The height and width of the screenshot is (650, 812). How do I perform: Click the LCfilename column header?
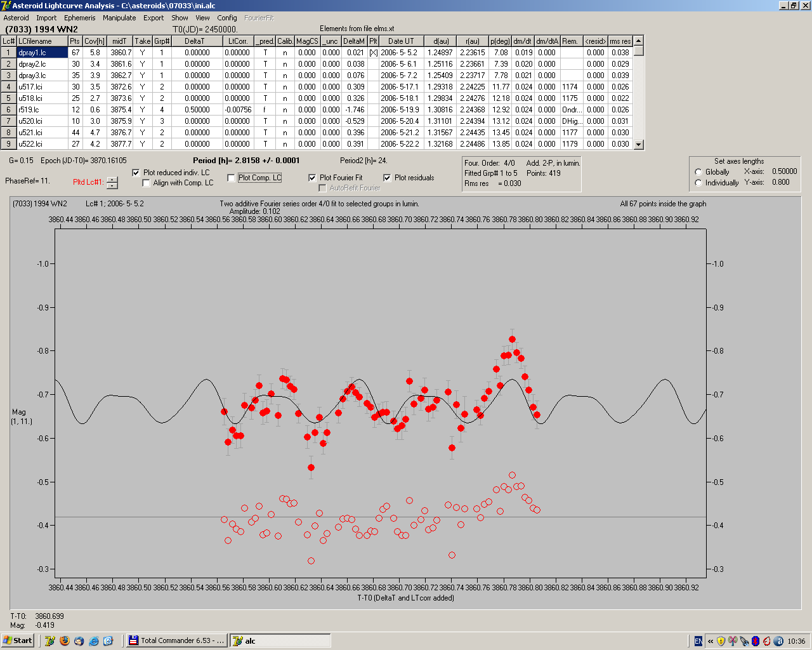(x=43, y=41)
